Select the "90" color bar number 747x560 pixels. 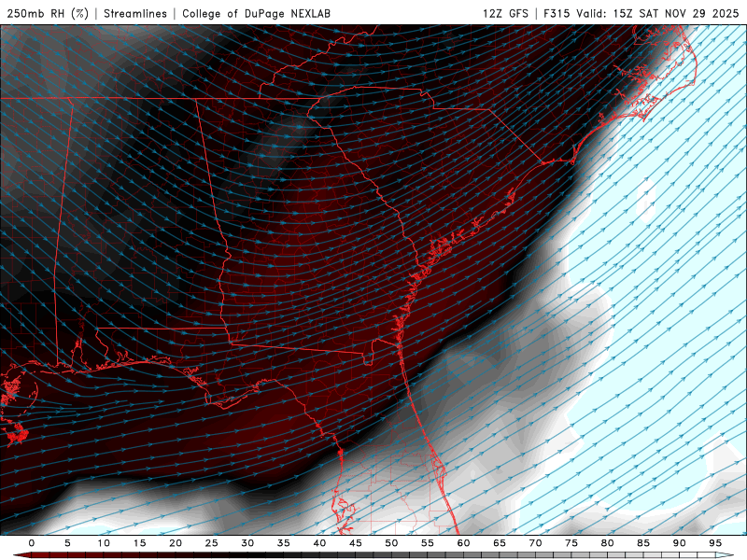coord(680,543)
